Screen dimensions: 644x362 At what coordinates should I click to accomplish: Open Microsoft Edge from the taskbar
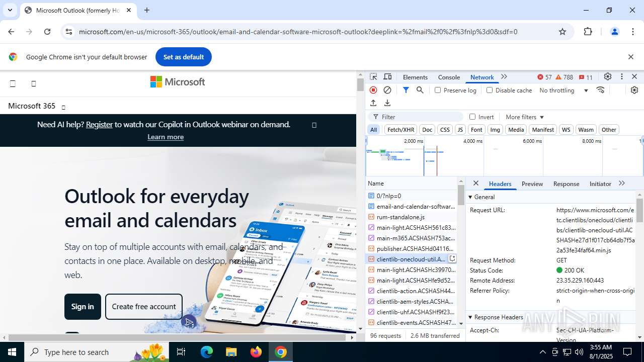pyautogui.click(x=207, y=352)
